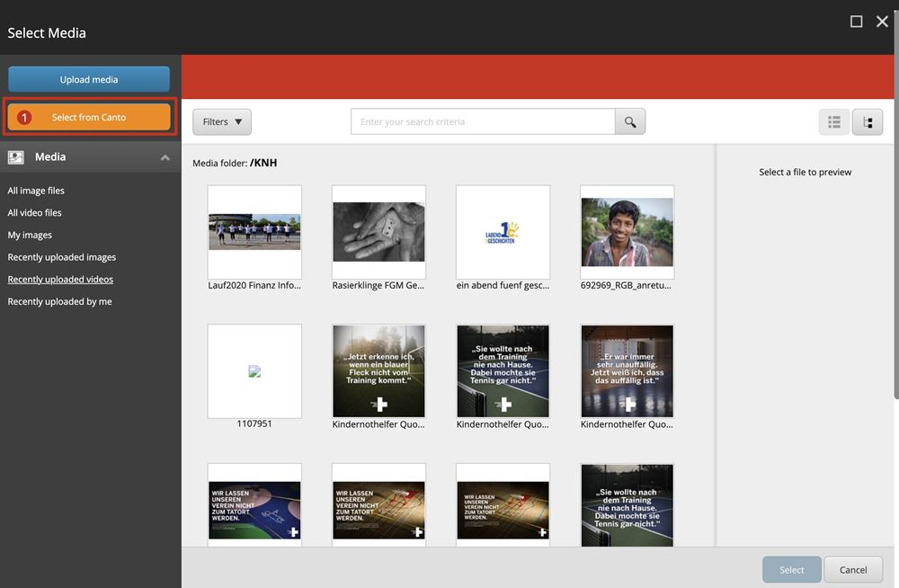Choose Select from Canto button
Screen dimensions: 899x588
pyautogui.click(x=89, y=118)
